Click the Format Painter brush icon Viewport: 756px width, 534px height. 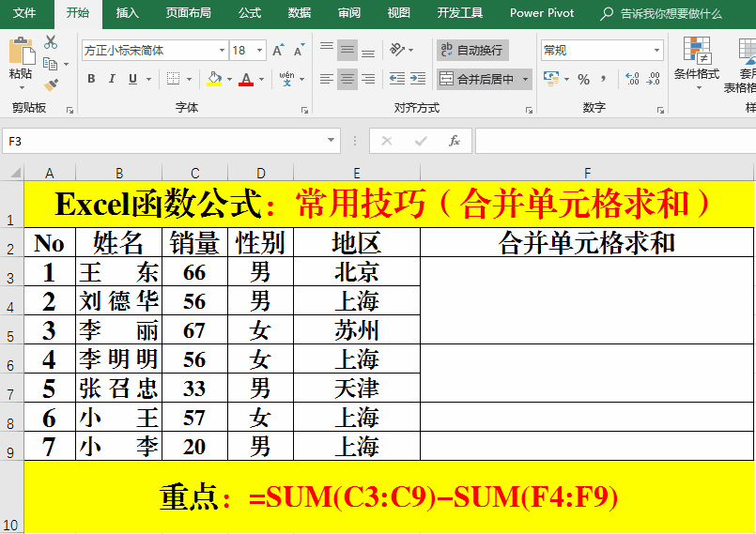click(51, 84)
